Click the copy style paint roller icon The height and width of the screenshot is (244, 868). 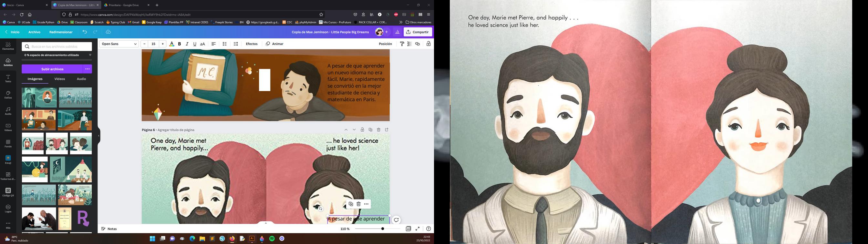402,44
